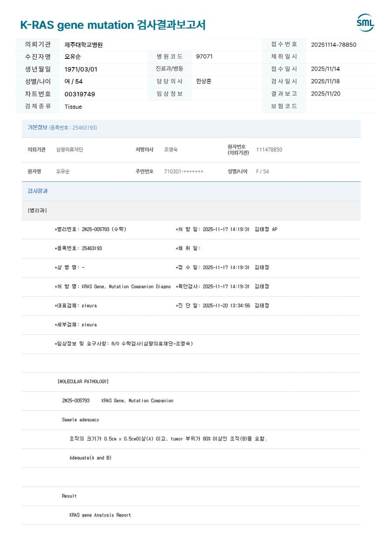Click the birth date '1971/03/01'
Viewport: 392px width, 554px height.
[x=81, y=69]
